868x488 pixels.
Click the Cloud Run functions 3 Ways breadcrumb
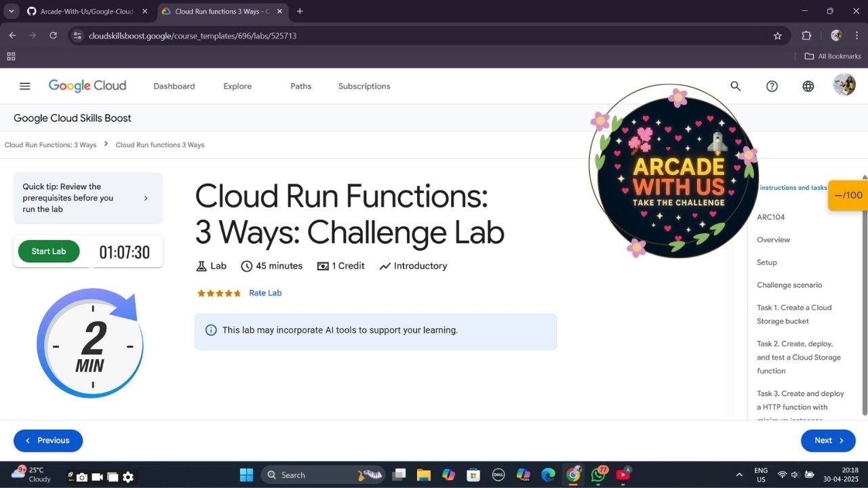pos(160,145)
